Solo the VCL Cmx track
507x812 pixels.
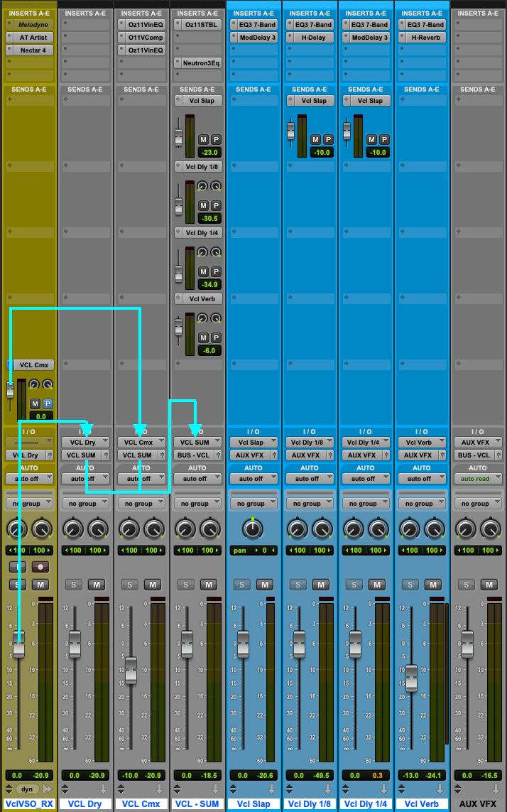pyautogui.click(x=129, y=585)
